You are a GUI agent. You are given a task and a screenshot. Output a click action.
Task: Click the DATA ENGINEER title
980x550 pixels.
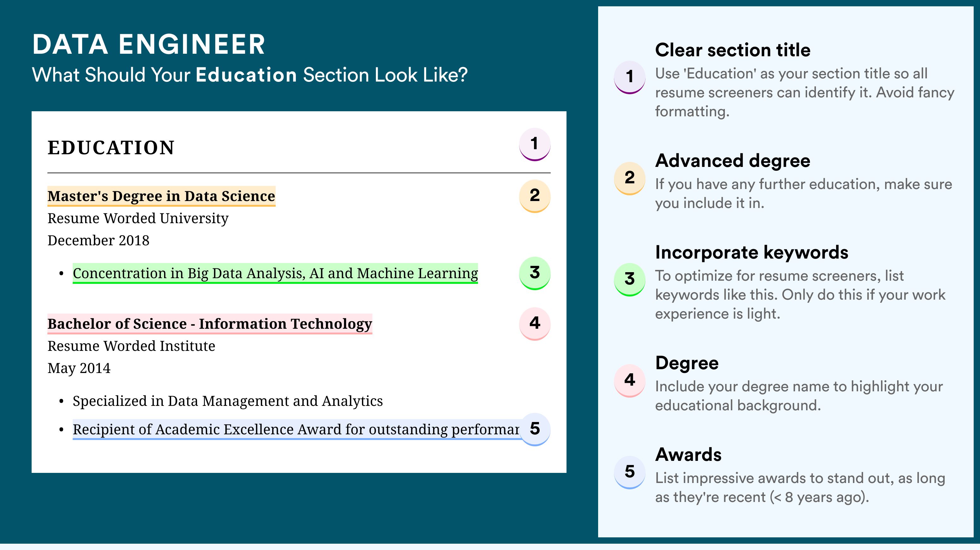tap(149, 45)
